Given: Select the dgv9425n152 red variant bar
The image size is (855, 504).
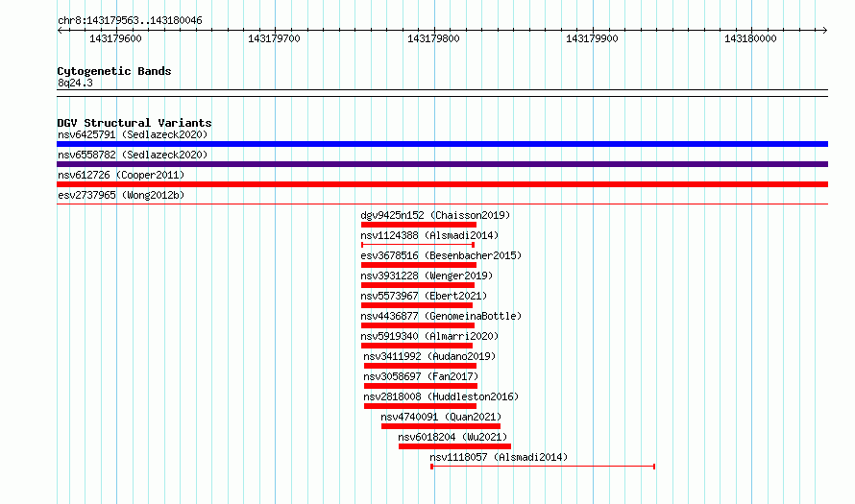Looking at the screenshot, I should pos(418,225).
